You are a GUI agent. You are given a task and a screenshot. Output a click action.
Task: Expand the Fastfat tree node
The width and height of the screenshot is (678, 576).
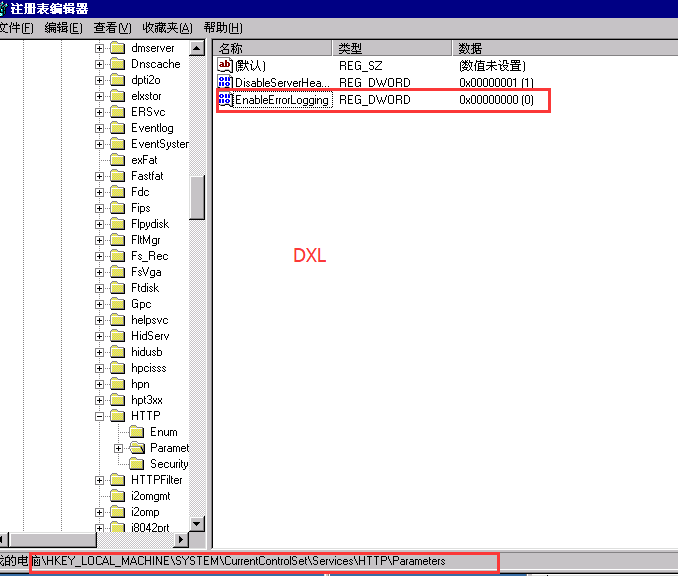point(99,176)
